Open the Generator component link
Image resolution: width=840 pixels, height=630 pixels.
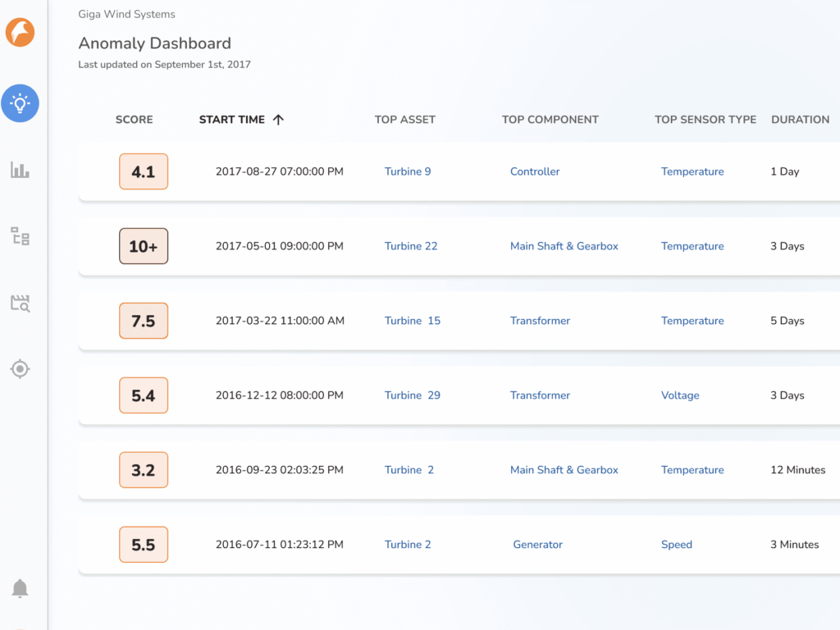coord(537,545)
